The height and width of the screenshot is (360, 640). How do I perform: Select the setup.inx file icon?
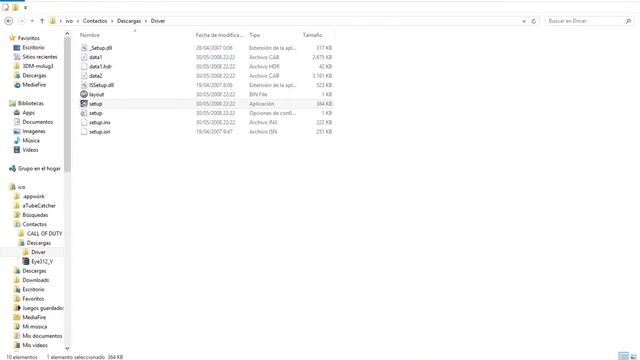pos(84,122)
